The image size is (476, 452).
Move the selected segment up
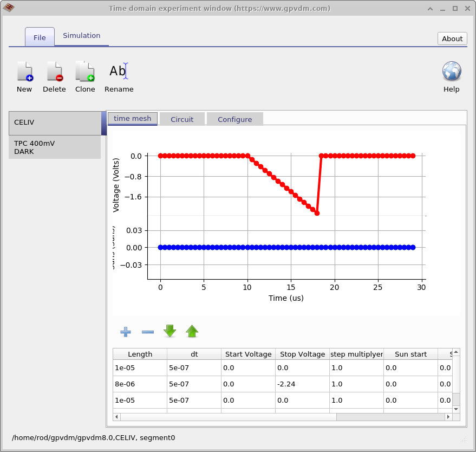192,331
